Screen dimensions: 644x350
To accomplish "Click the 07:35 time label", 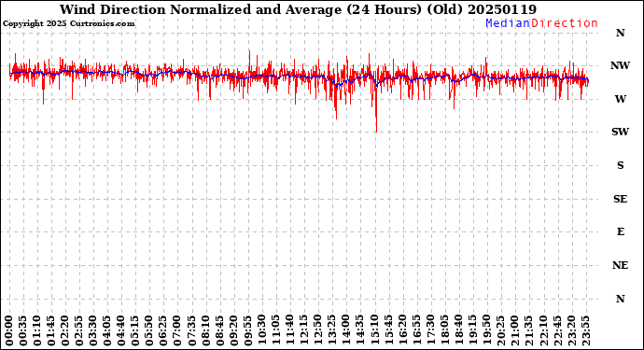I will [x=192, y=330].
